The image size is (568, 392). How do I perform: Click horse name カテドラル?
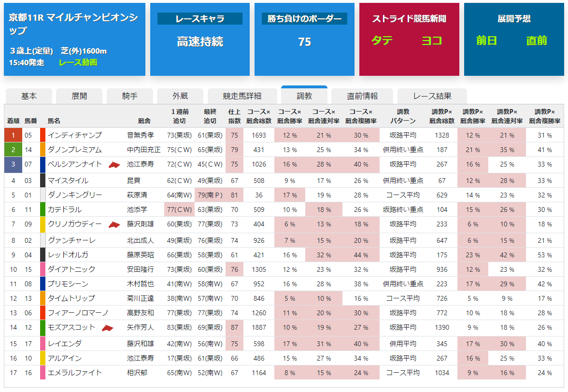[x=65, y=209]
